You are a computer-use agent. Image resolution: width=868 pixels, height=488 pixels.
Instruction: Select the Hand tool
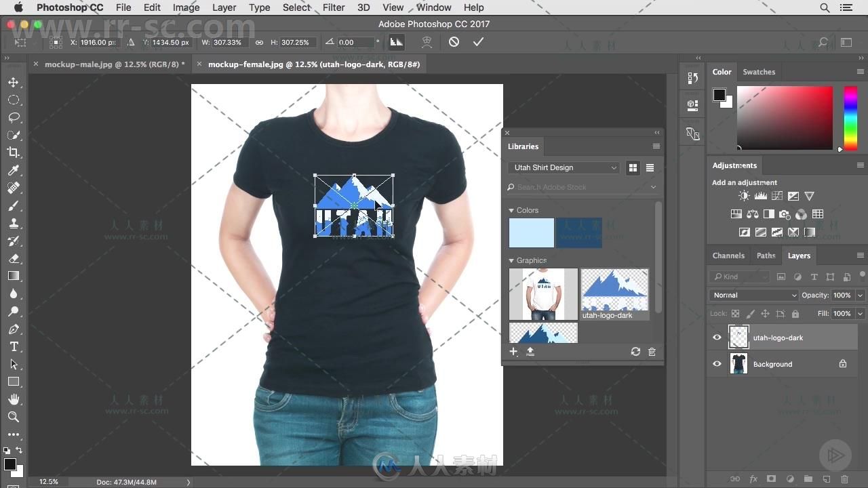[x=13, y=399]
